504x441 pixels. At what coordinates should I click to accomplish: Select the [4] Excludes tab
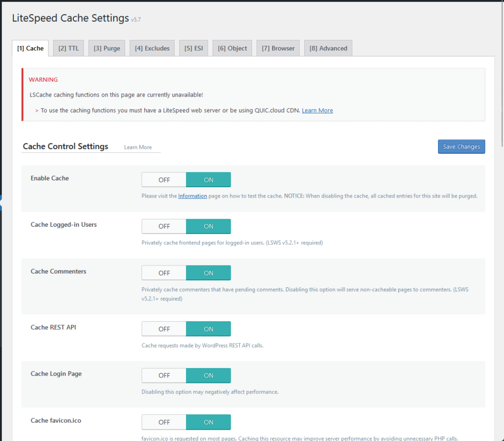click(x=152, y=48)
